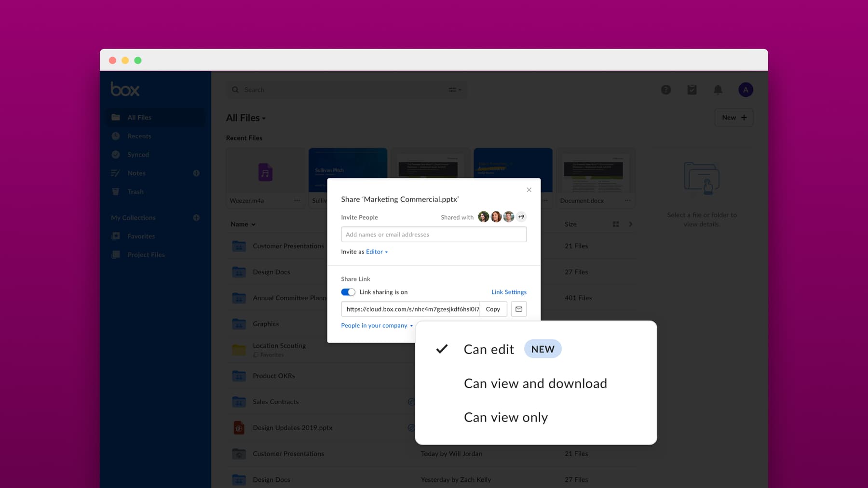Select the Can view only option
868x488 pixels.
505,417
